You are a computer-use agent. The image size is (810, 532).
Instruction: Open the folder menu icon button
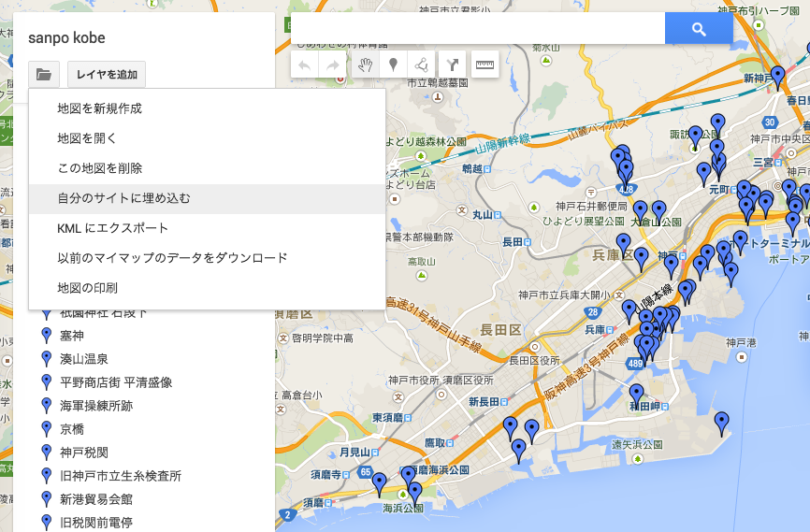tap(44, 75)
